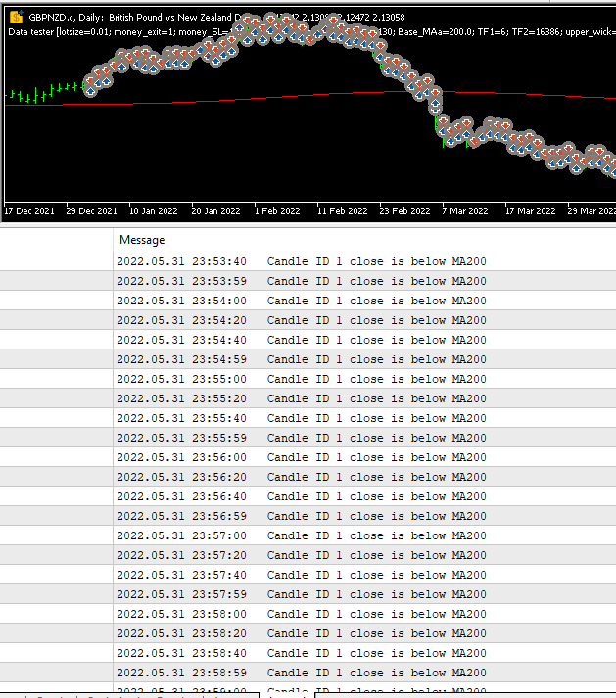Click the GBPNZD.c Daily chart title text

tap(216, 18)
